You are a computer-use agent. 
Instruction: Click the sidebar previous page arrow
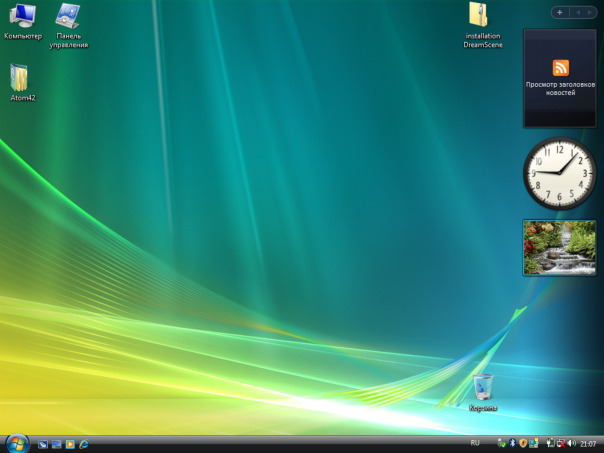click(577, 12)
